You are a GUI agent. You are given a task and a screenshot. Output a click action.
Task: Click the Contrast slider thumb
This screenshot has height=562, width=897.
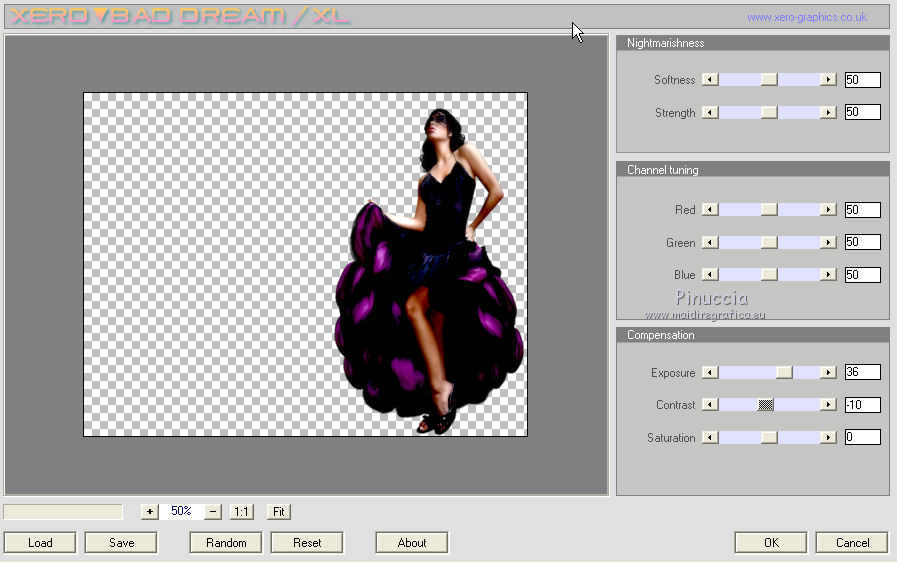point(765,405)
